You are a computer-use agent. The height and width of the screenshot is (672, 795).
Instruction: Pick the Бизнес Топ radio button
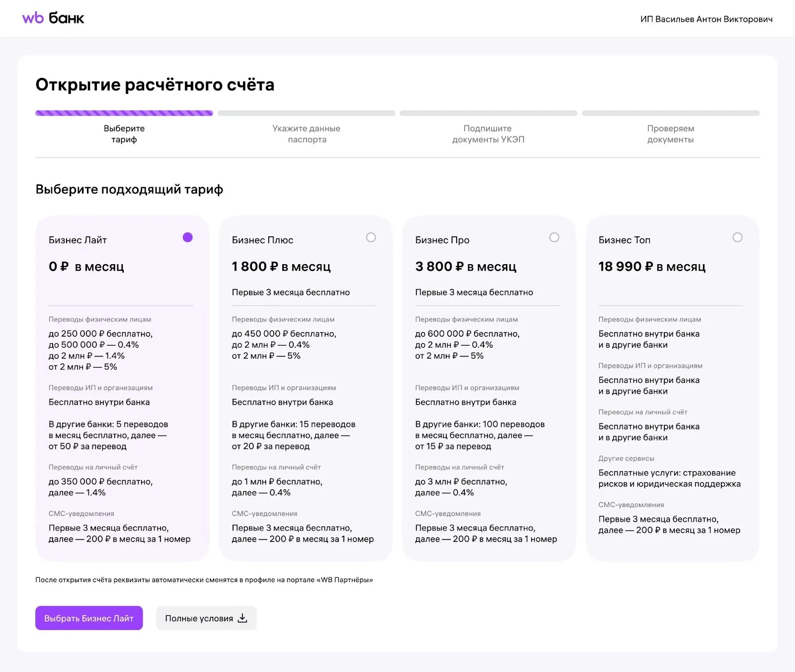coord(737,237)
